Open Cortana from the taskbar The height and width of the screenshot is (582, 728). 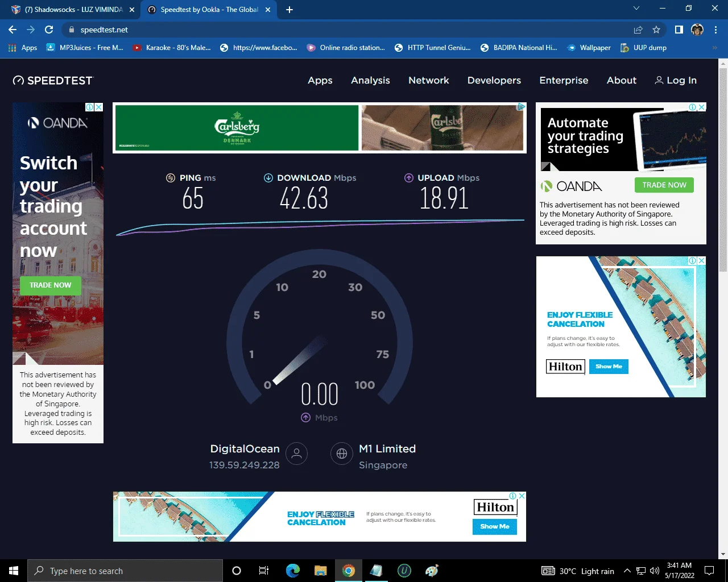pyautogui.click(x=237, y=571)
